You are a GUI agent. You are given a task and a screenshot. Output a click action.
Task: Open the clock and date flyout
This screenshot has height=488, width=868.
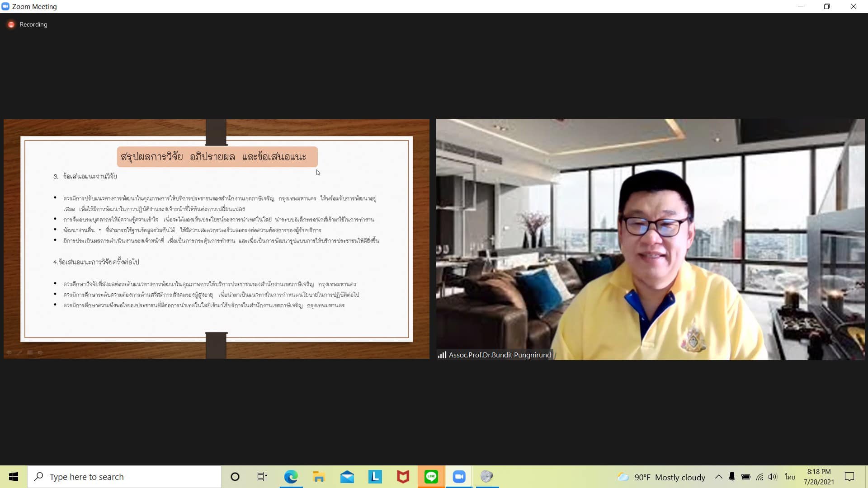click(x=819, y=477)
